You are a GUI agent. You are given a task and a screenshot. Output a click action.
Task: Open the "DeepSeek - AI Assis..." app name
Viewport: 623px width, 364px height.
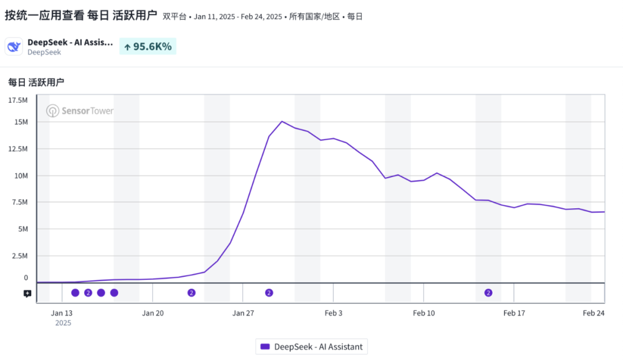pyautogui.click(x=70, y=42)
